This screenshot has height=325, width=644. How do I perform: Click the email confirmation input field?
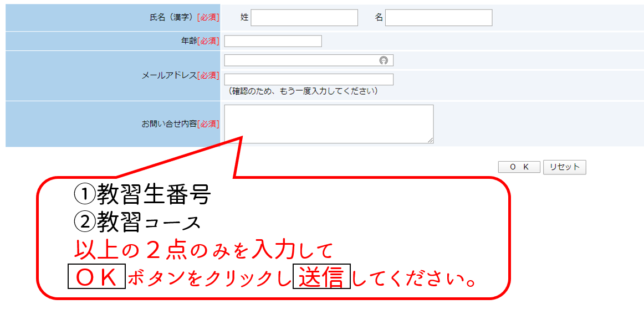(x=309, y=80)
